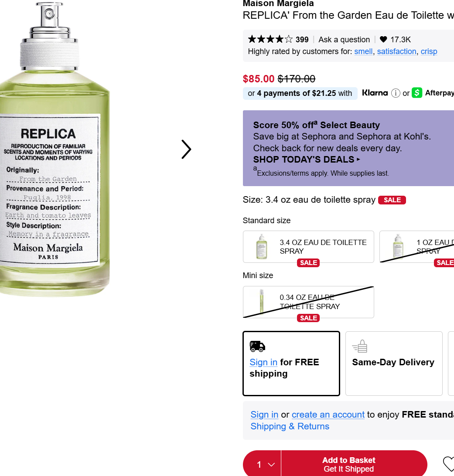The image size is (454, 476).
Task: Switch to the Same-Day Delivery option tile
Action: (393, 363)
